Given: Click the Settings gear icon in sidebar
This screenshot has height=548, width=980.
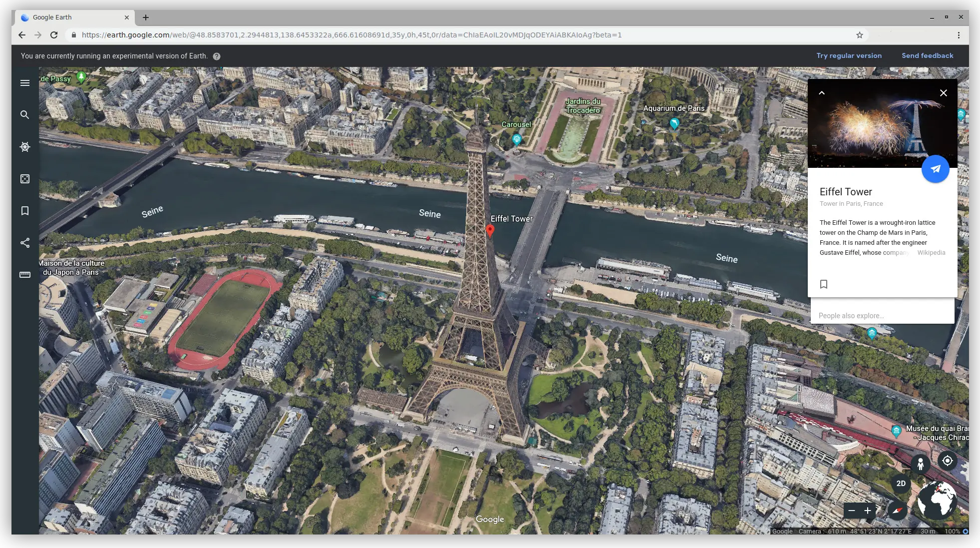Looking at the screenshot, I should [25, 147].
